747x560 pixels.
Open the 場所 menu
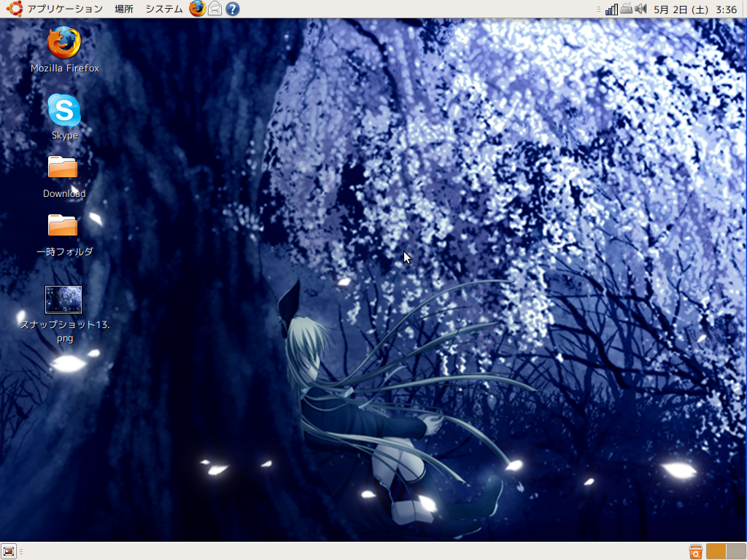pos(124,9)
